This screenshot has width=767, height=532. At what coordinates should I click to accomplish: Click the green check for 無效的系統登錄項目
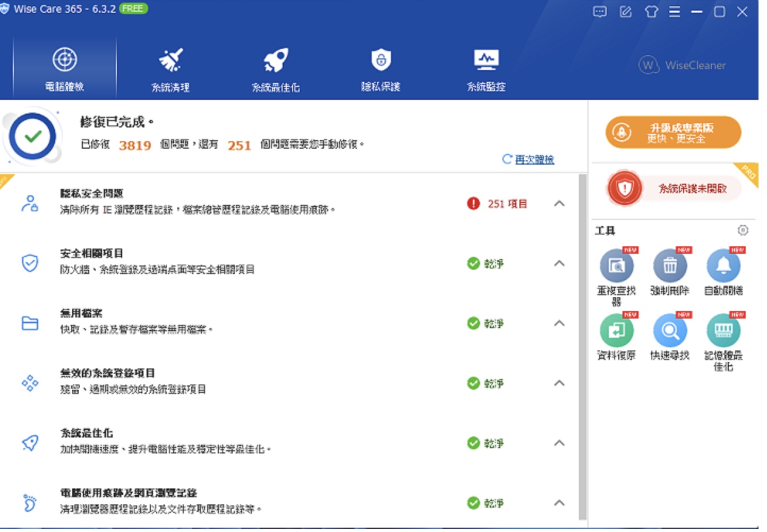pos(473,383)
